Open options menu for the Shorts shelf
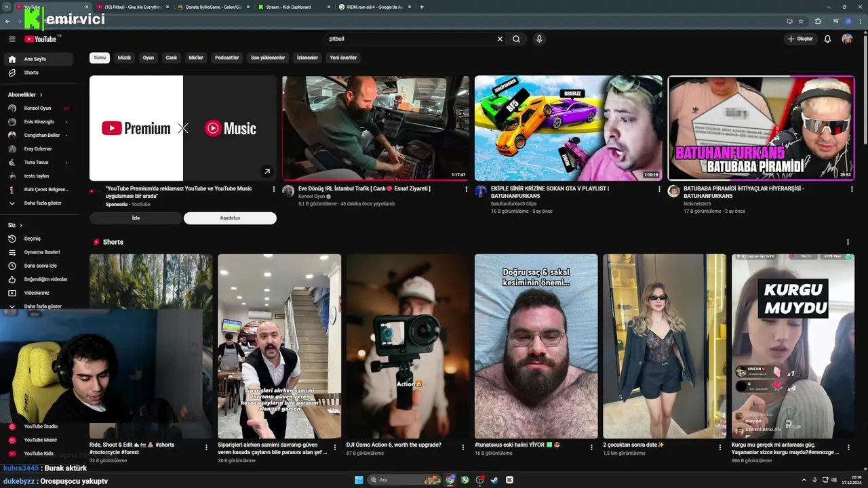868x488 pixels. point(848,242)
